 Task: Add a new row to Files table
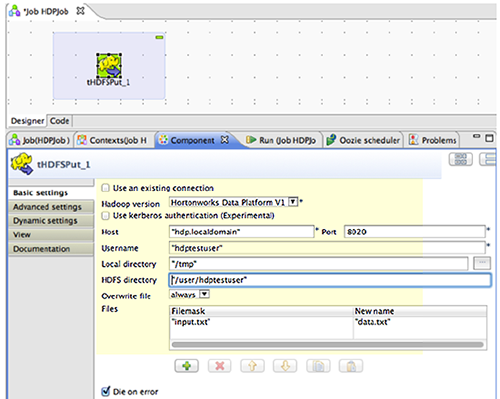coord(186,366)
